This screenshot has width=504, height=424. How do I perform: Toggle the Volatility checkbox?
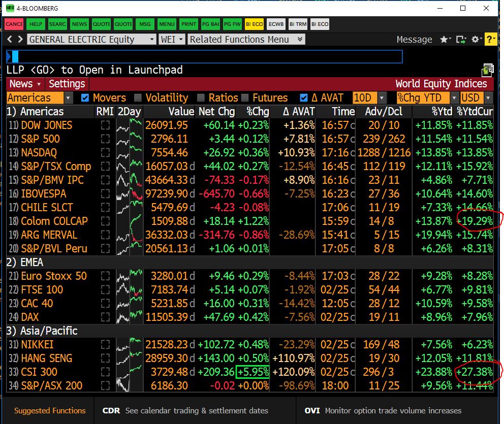coord(138,97)
